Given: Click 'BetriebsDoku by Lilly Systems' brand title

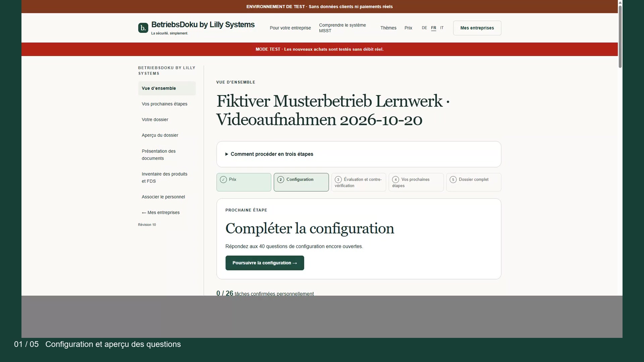Looking at the screenshot, I should click(203, 24).
